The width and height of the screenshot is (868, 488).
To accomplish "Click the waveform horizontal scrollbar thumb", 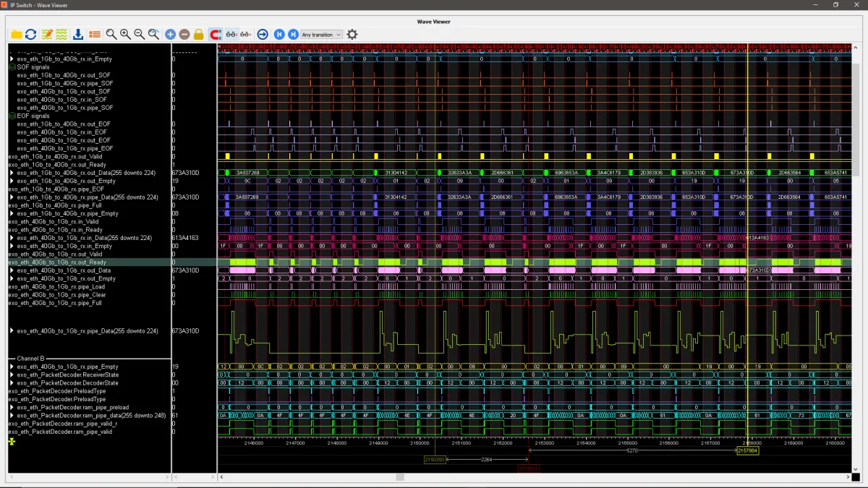I will point(399,477).
